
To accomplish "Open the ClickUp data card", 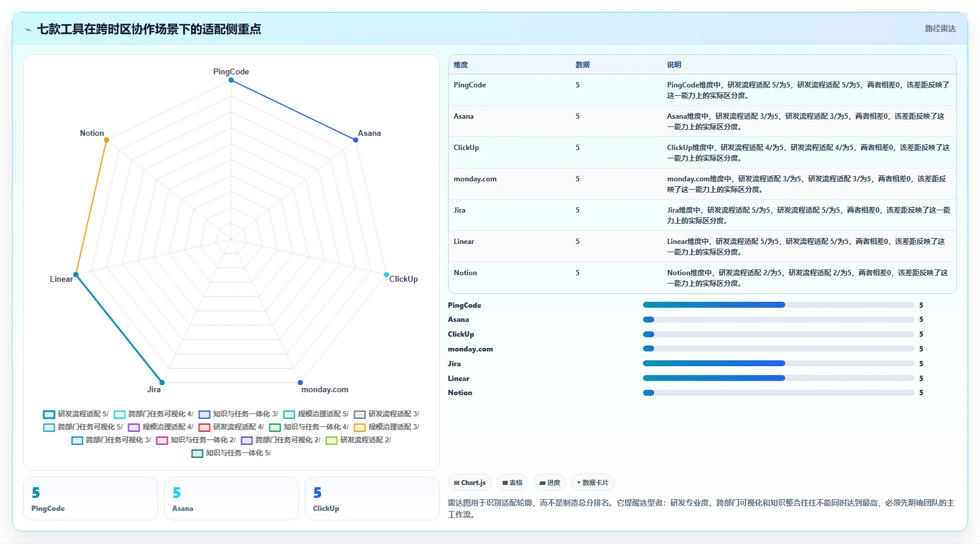I will [x=372, y=499].
